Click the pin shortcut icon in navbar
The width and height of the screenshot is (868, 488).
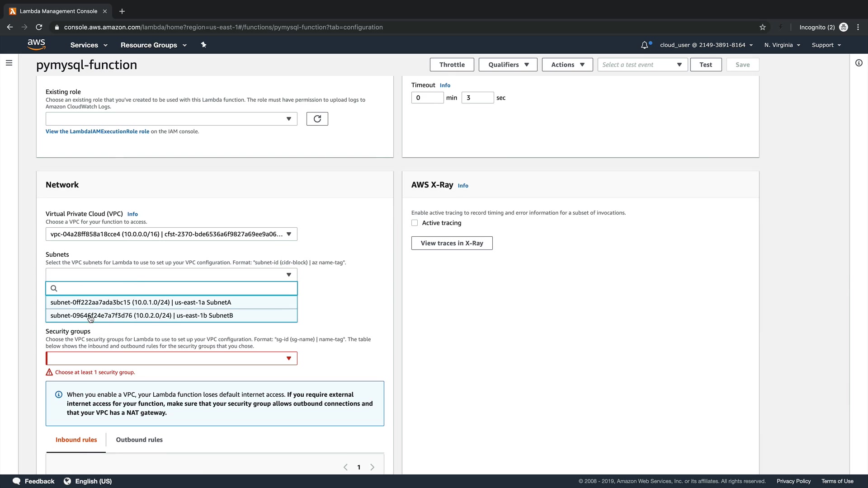pyautogui.click(x=203, y=45)
